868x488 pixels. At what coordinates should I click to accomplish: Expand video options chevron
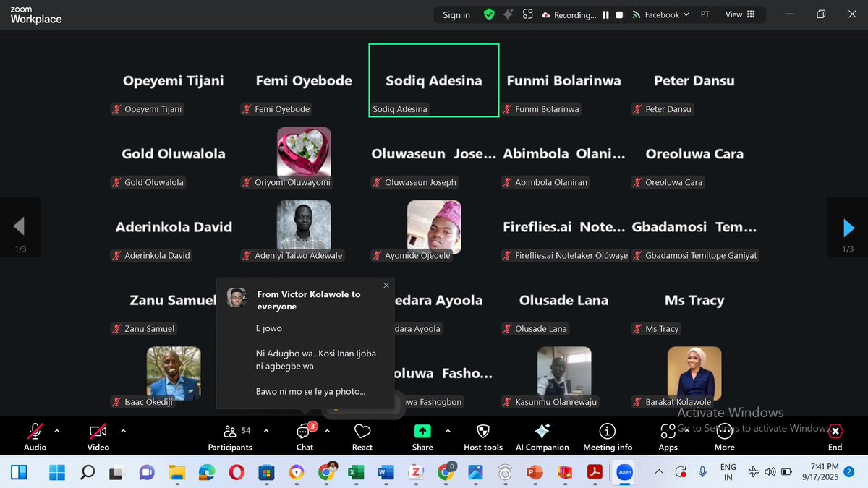point(123,431)
